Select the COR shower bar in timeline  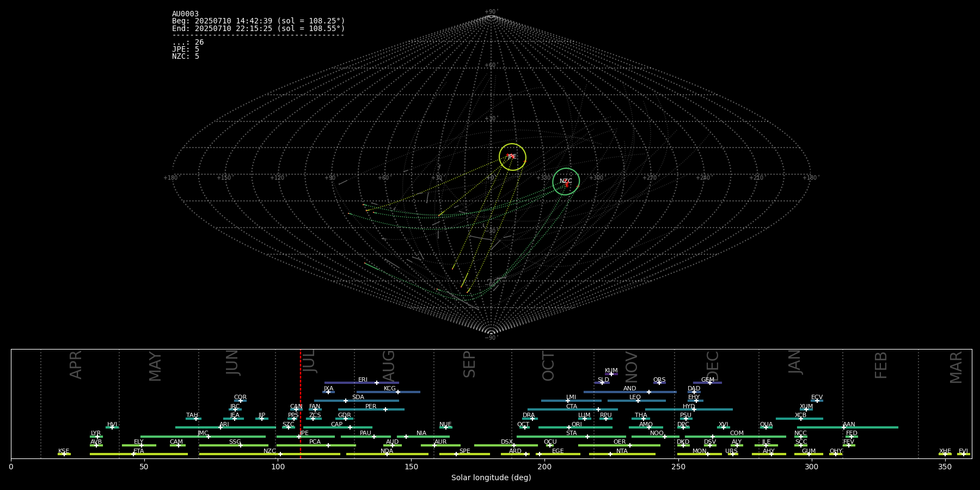coord(240,401)
